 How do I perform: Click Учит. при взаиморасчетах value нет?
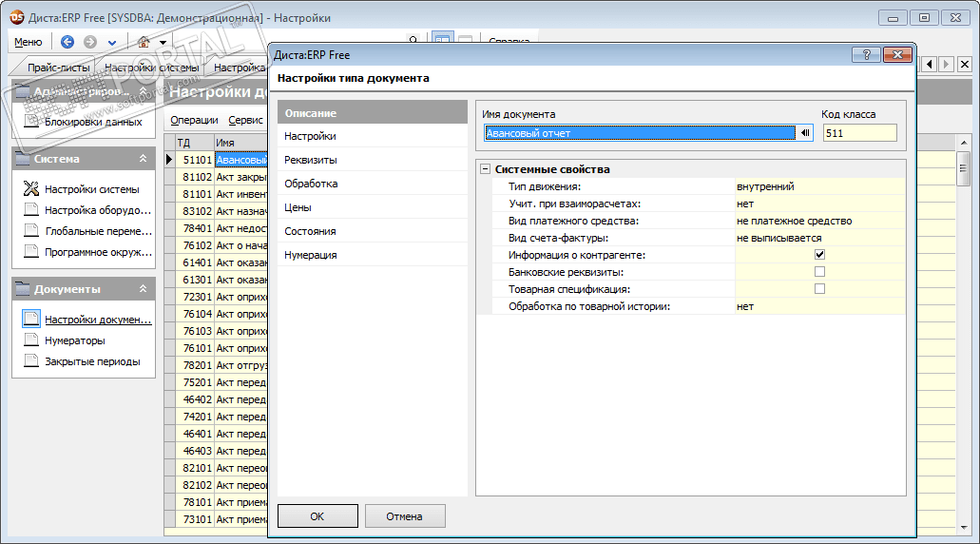pyautogui.click(x=819, y=204)
